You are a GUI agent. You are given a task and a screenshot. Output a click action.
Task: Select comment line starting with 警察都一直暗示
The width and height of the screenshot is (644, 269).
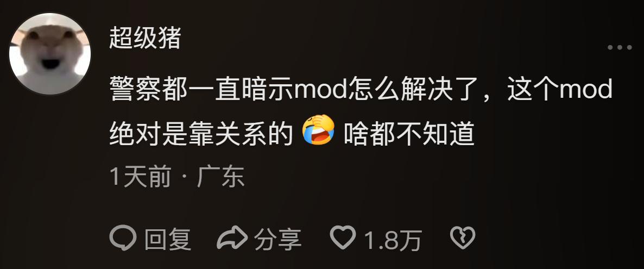[361, 90]
